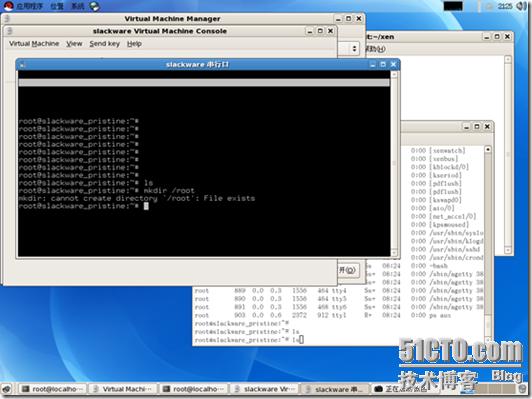Image resolution: width=532 pixels, height=399 pixels.
Task: Click the 'mkdir /root' command line text
Action: [x=169, y=190]
